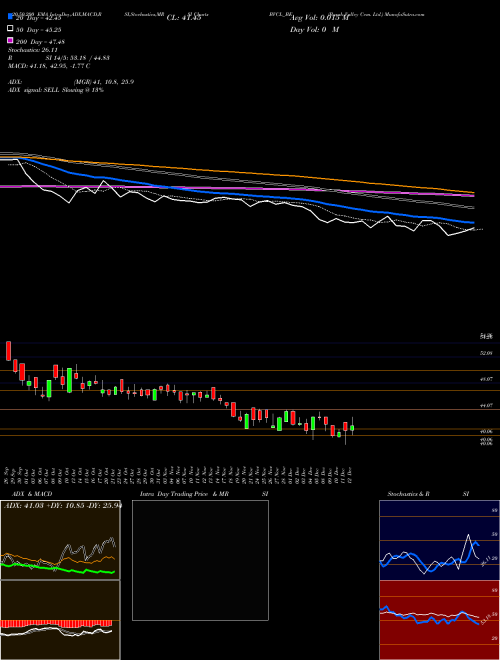Click the MACD values line
The width and height of the screenshot is (500, 660).
click(x=49, y=66)
